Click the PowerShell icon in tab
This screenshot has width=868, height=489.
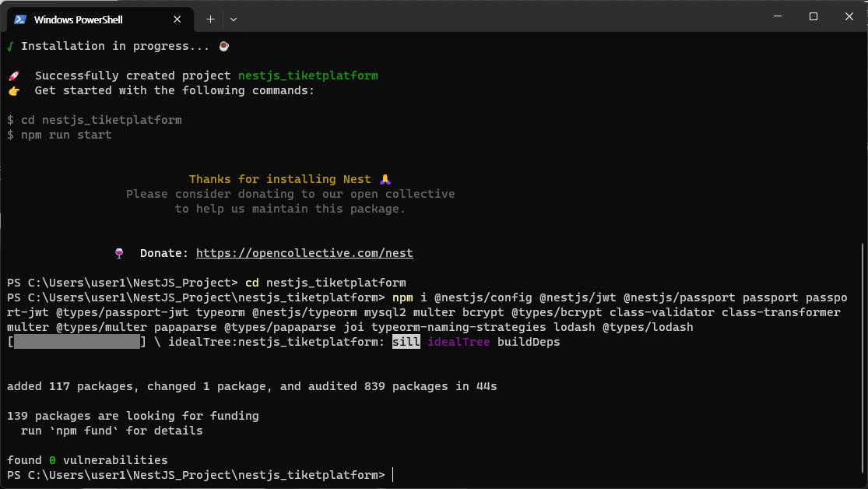tap(20, 19)
